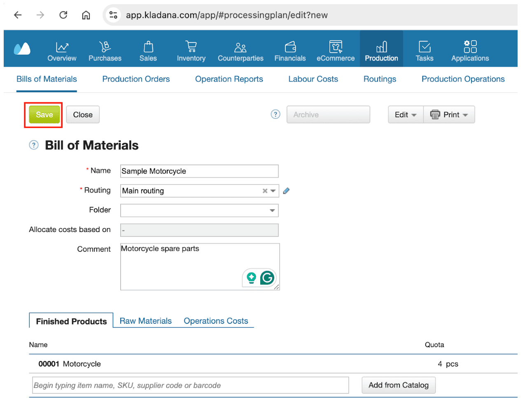Click the Close button
The image size is (532, 408).
tap(83, 115)
